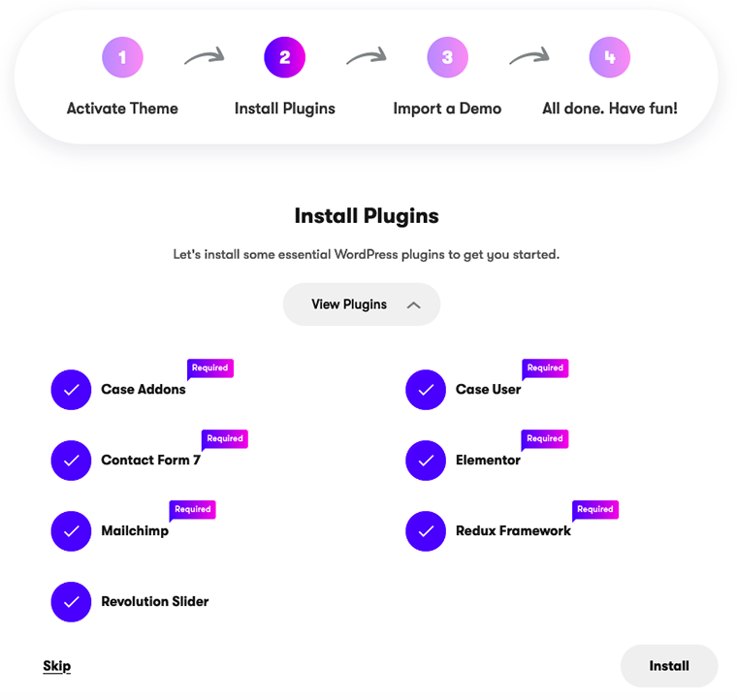The width and height of the screenshot is (737, 700).
Task: Click the step 1 circle icon
Action: point(122,57)
